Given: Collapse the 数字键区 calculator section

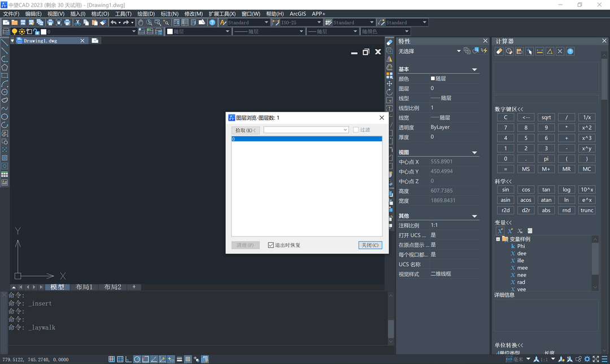Looking at the screenshot, I should (509, 109).
